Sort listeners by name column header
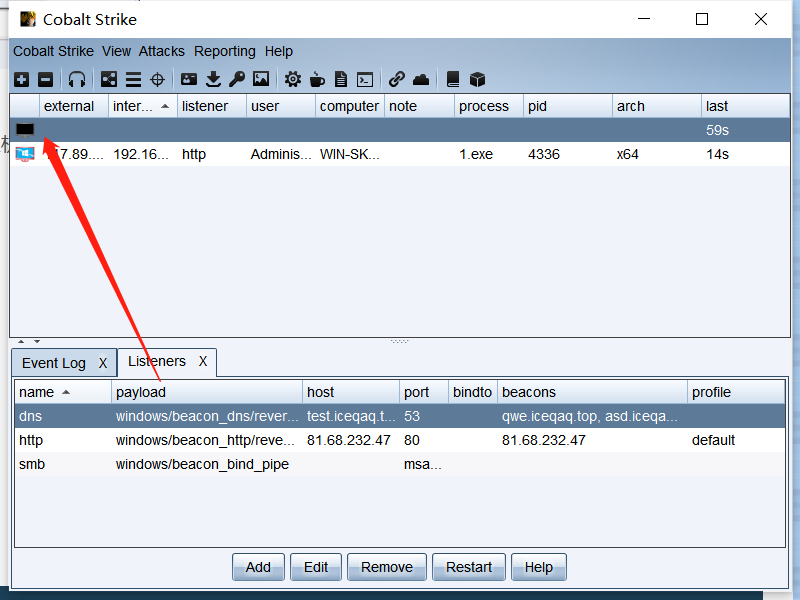 tap(63, 392)
